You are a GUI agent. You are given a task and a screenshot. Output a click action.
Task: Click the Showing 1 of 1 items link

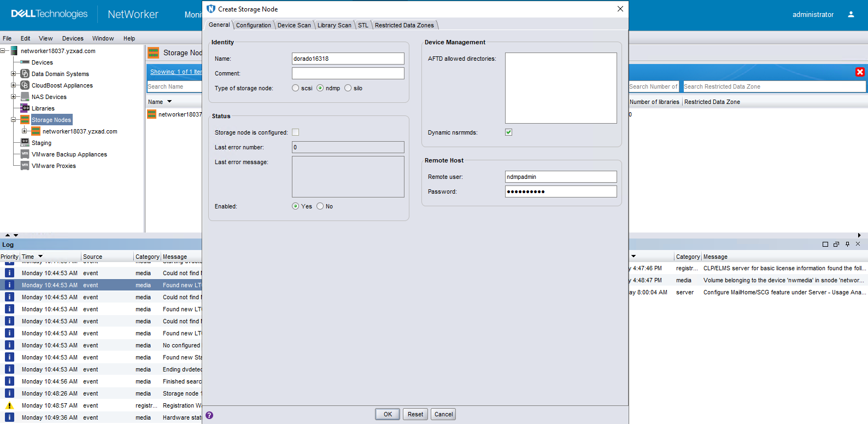click(176, 72)
